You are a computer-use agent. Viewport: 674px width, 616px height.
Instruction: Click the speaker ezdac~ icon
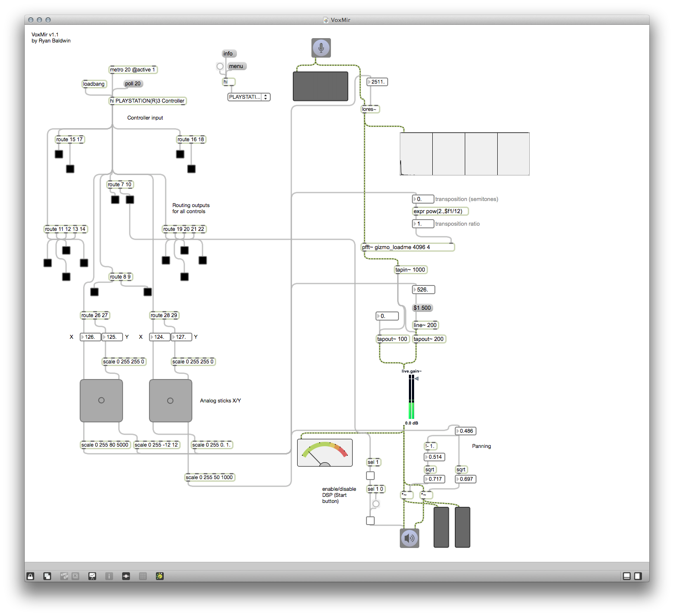409,538
